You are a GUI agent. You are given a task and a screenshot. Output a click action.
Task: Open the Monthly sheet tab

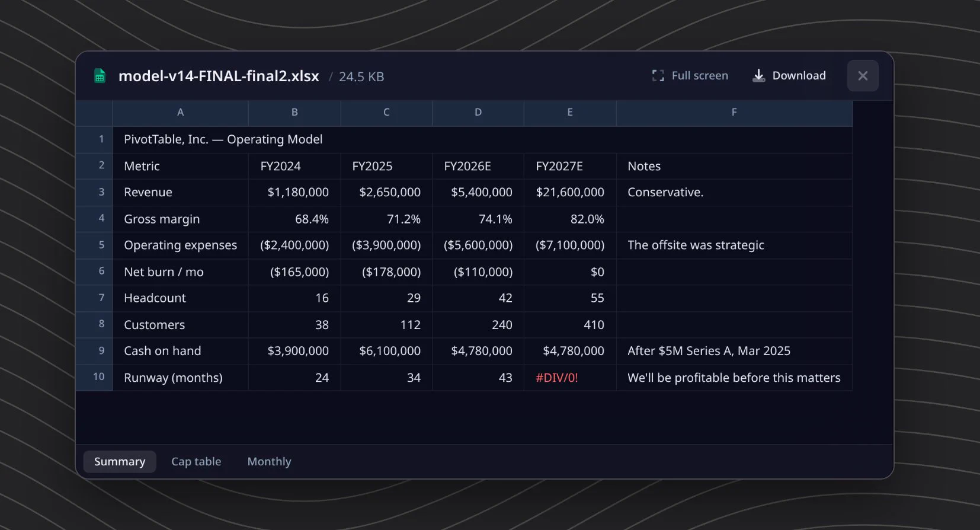[x=269, y=462]
